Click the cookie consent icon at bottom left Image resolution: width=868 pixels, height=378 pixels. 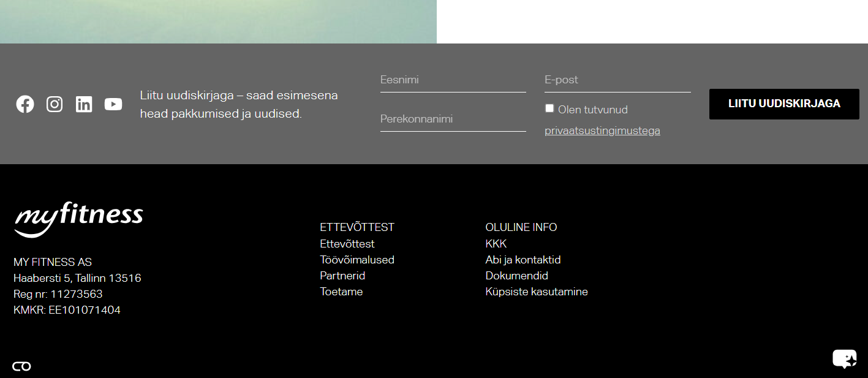pyautogui.click(x=21, y=366)
